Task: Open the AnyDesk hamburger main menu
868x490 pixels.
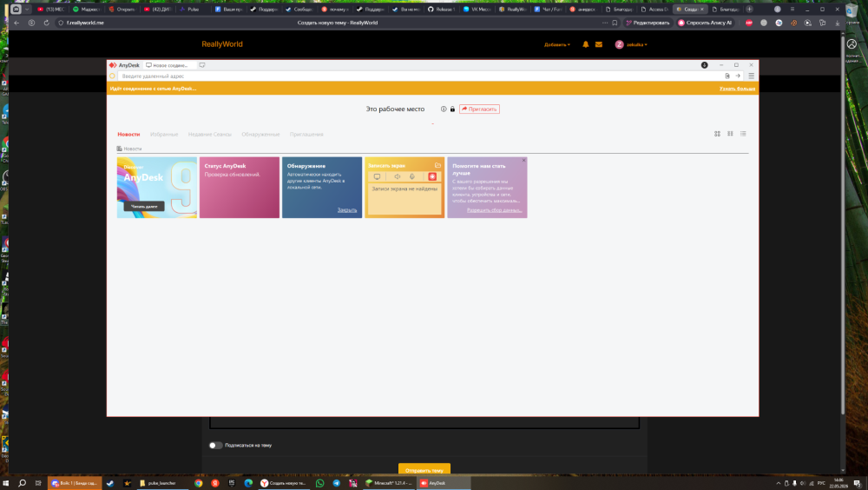Action: (x=751, y=76)
